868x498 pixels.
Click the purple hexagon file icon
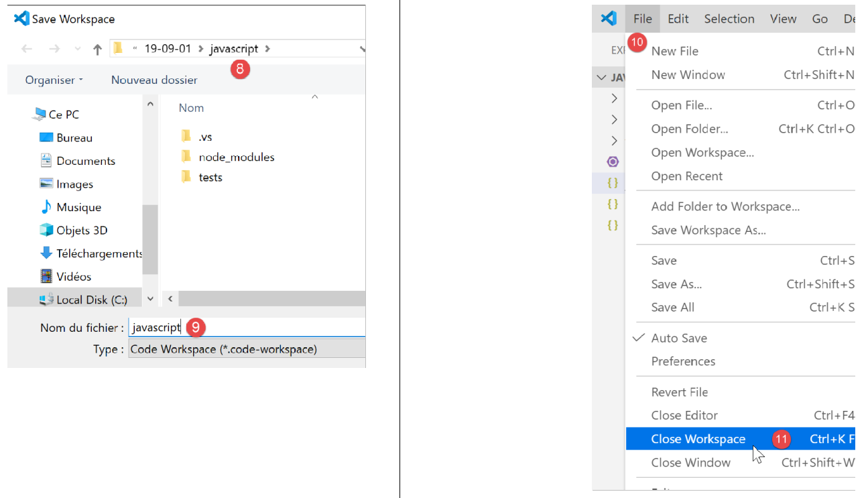[x=613, y=162]
